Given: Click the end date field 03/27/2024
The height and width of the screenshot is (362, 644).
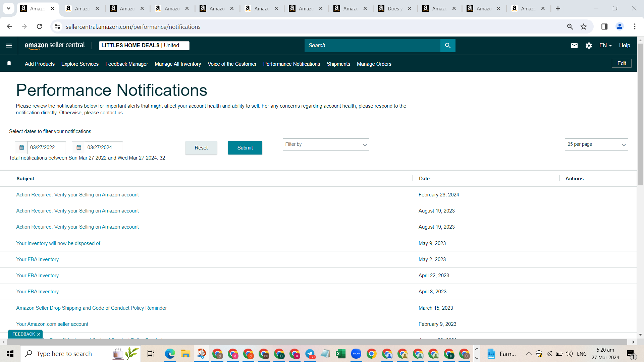Looking at the screenshot, I should (104, 148).
